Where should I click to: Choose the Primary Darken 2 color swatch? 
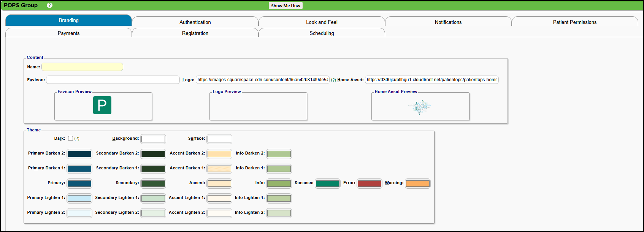(x=79, y=154)
